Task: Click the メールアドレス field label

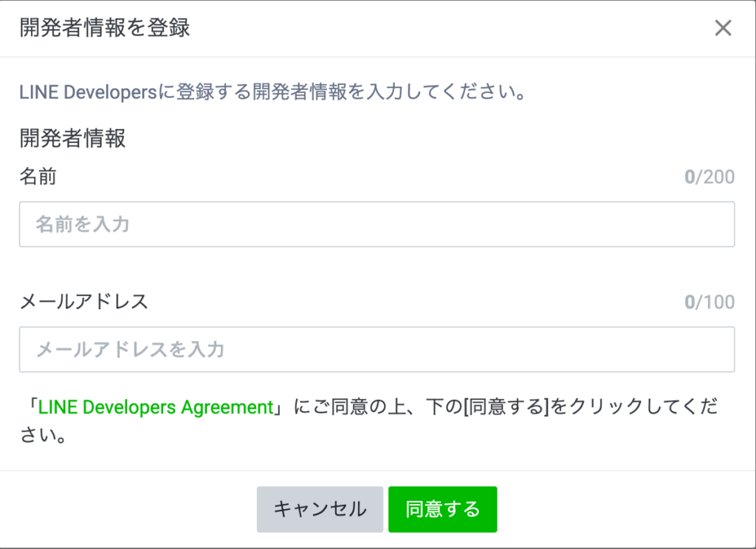Action: (83, 301)
